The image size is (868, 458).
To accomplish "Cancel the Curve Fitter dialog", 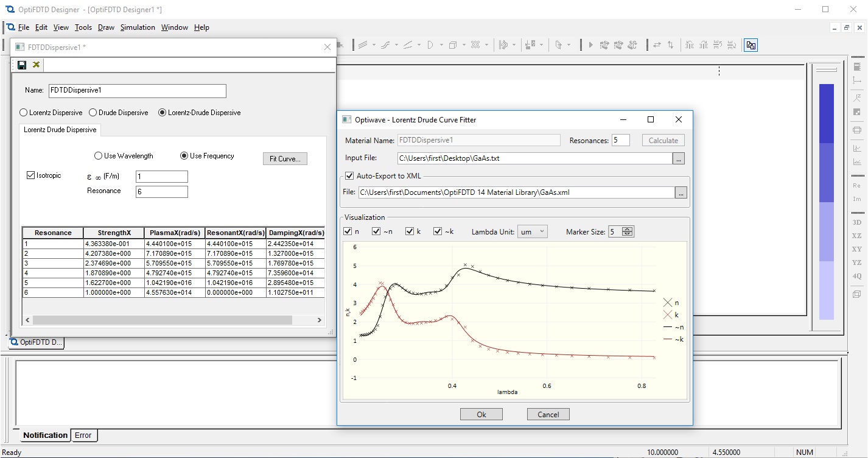I will pos(548,415).
